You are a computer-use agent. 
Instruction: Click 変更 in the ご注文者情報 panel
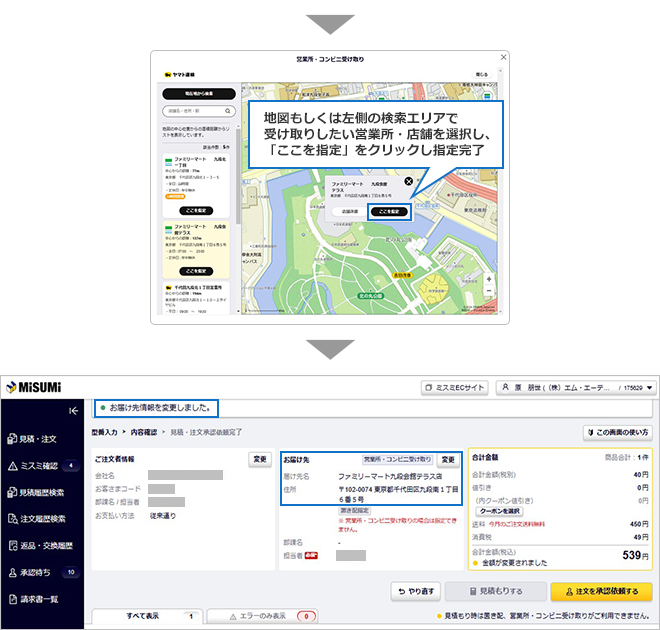point(260,459)
